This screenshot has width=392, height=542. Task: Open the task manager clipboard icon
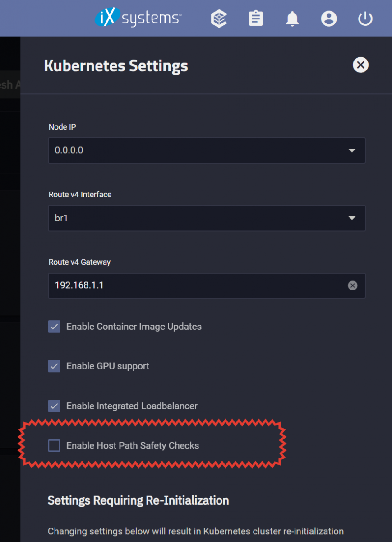pos(256,19)
